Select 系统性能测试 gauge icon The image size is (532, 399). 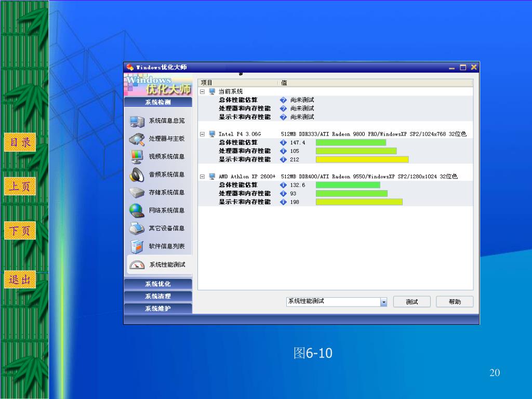coord(137,264)
